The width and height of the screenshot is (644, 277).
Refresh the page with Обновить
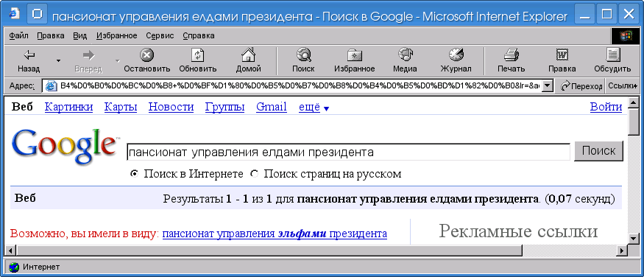pyautogui.click(x=198, y=61)
